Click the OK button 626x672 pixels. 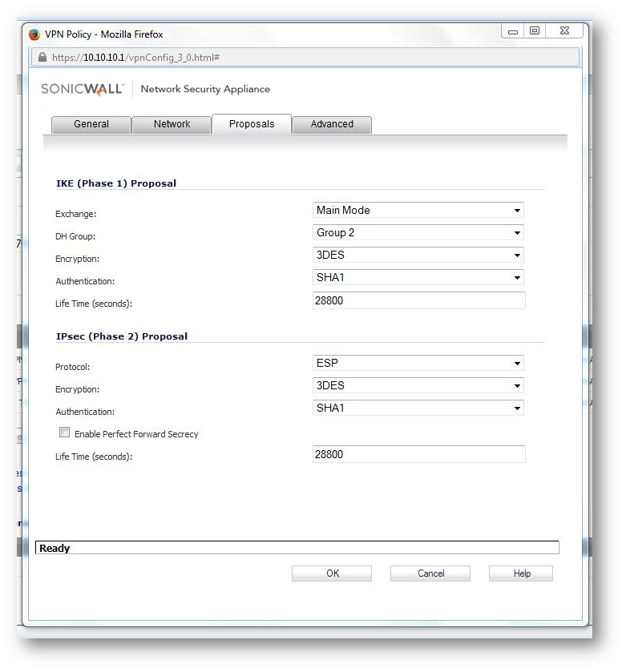[x=332, y=573]
